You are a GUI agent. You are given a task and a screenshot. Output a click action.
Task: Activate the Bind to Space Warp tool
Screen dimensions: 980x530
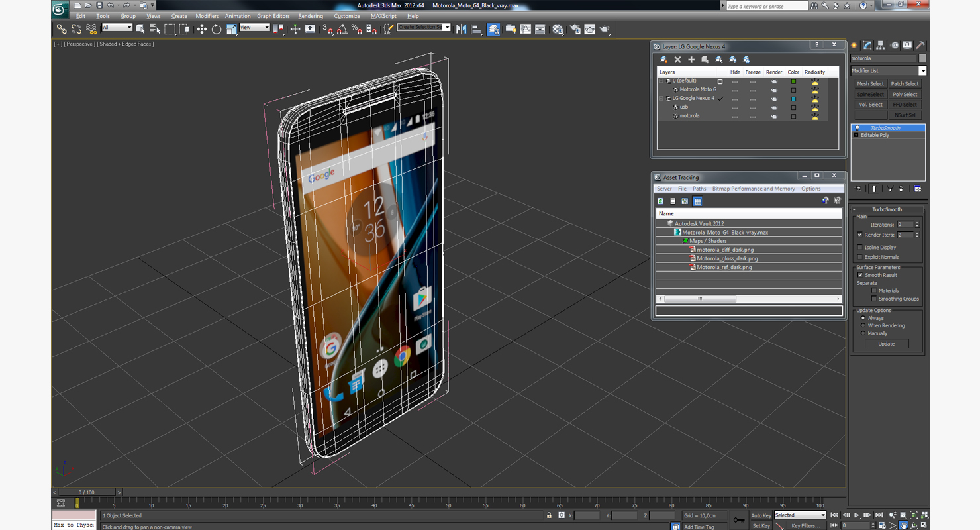(x=91, y=29)
